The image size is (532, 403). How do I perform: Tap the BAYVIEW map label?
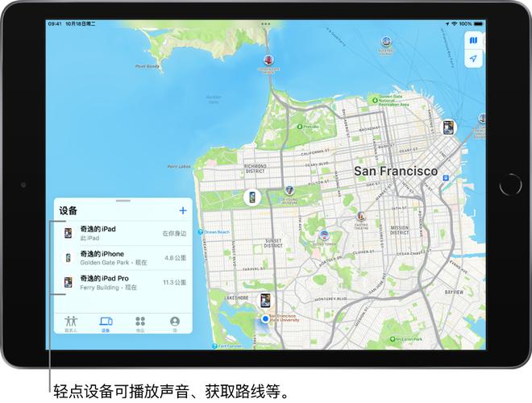[454, 292]
